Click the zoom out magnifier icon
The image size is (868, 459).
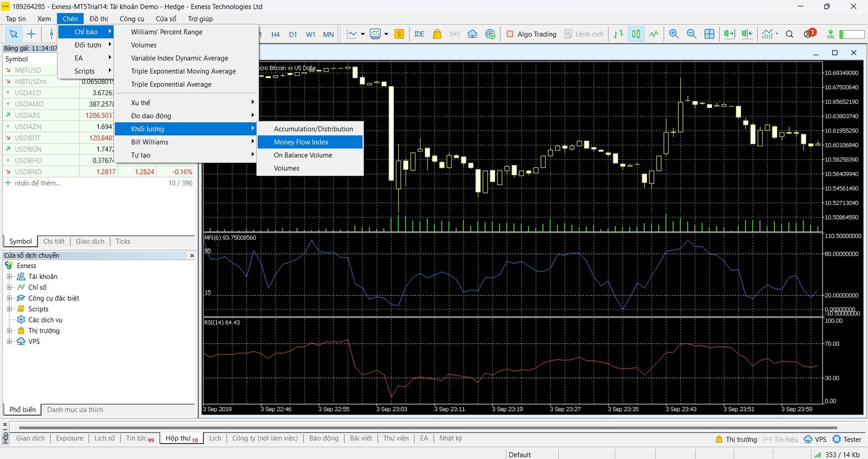click(691, 34)
